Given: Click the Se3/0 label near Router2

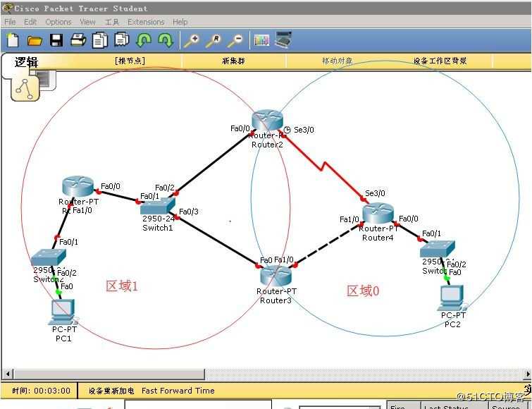Looking at the screenshot, I should coord(304,130).
